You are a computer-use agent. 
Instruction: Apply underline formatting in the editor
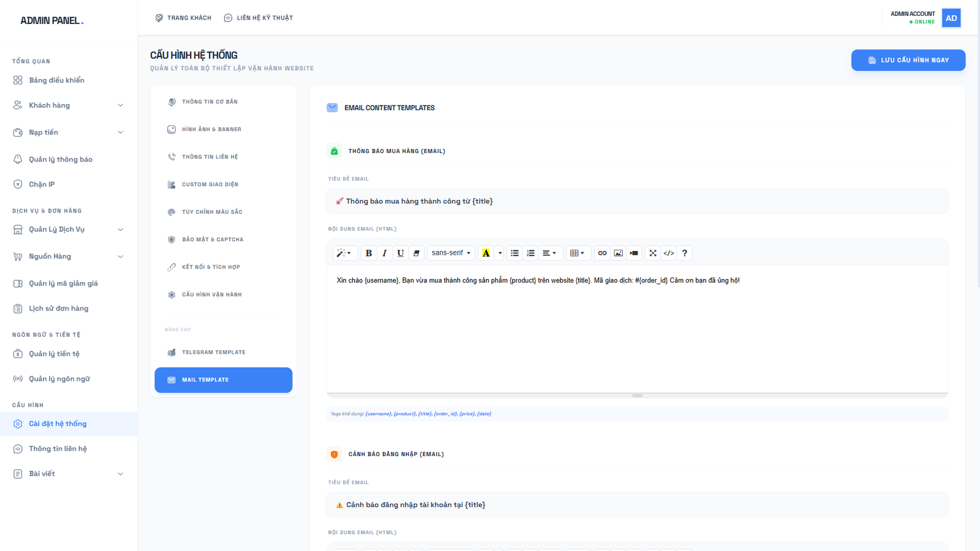click(x=401, y=253)
